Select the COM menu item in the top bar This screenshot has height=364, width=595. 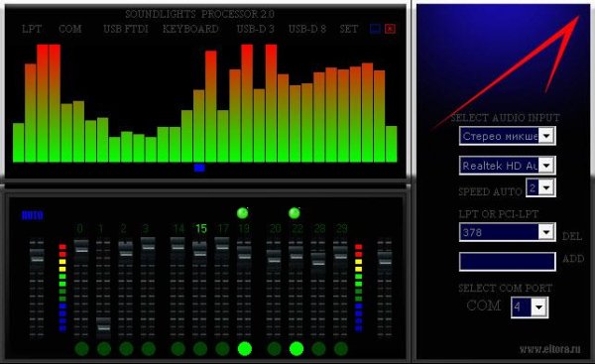pos(69,29)
